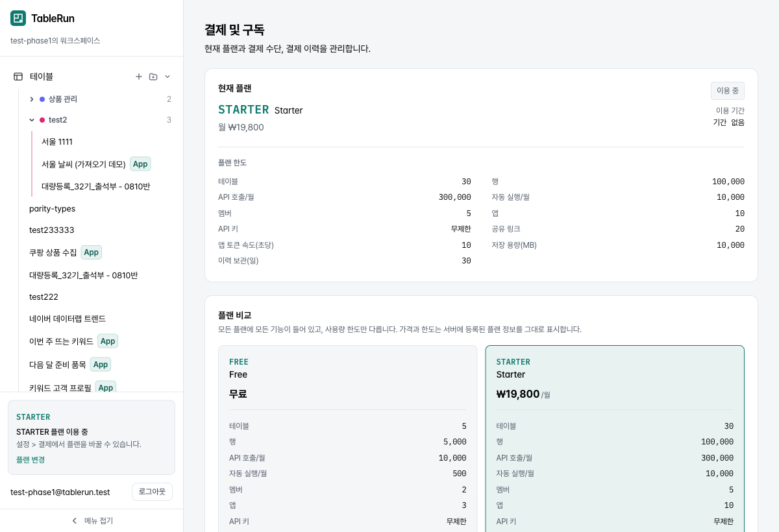Collapse the 테이블 section with its chevron

coord(167,77)
